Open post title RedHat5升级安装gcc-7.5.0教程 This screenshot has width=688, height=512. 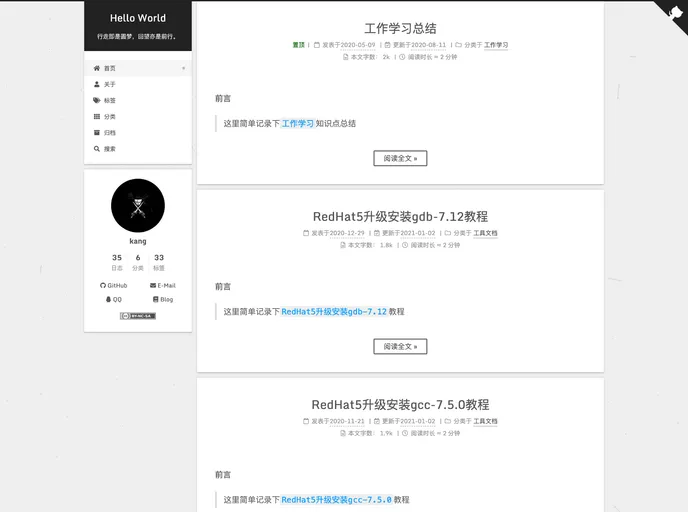coord(400,405)
